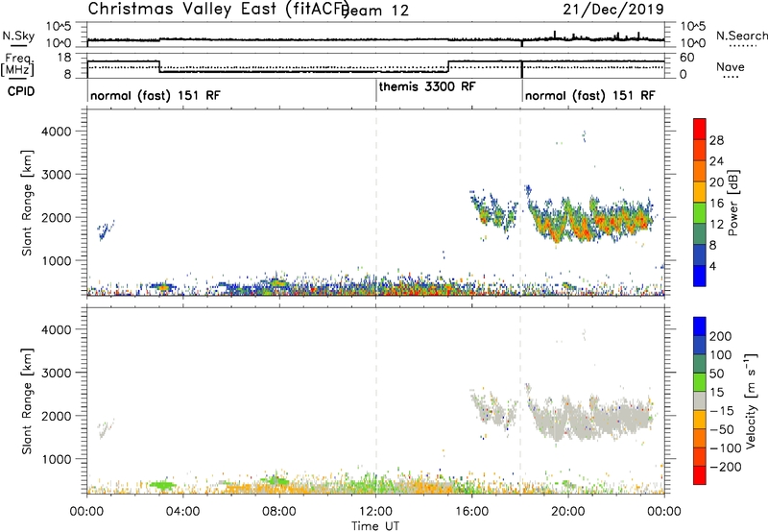Click the 12 label on power colorbar
This screenshot has width=768, height=532.
(716, 225)
